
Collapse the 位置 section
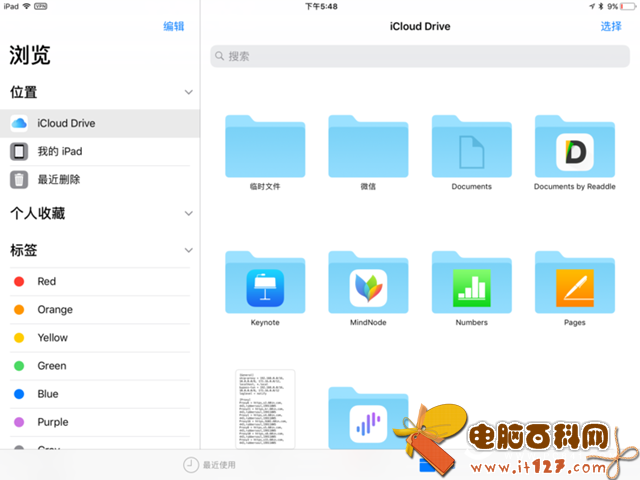point(189,92)
